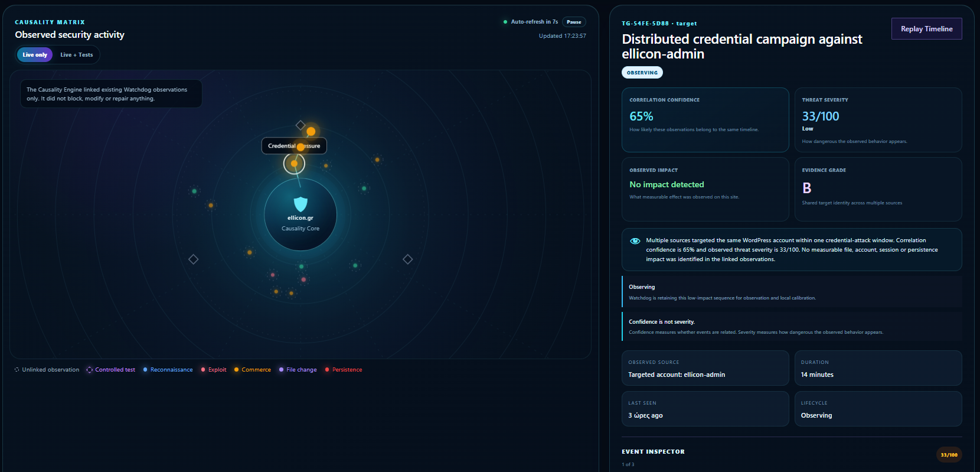Pause the auto-refresh
This screenshot has width=980, height=472.
coord(574,22)
